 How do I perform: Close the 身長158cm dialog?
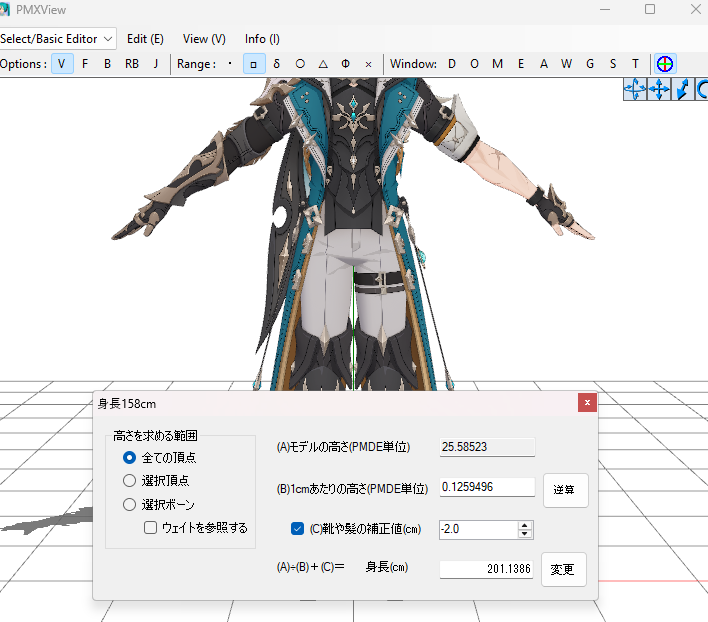pos(587,403)
